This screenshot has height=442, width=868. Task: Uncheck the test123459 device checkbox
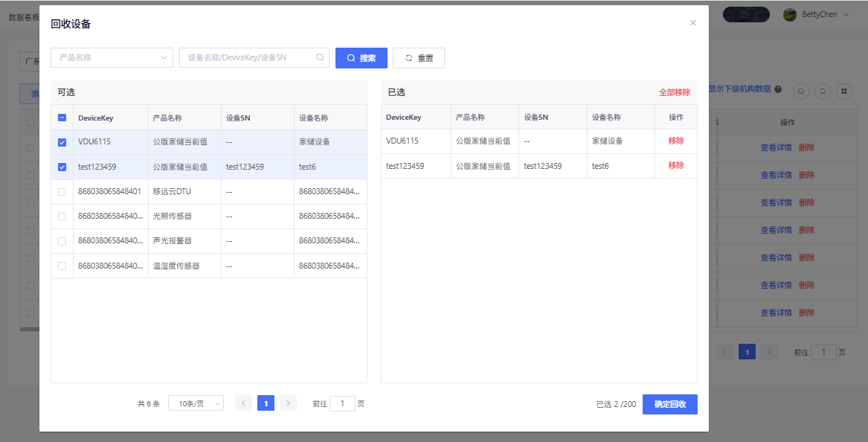point(62,167)
